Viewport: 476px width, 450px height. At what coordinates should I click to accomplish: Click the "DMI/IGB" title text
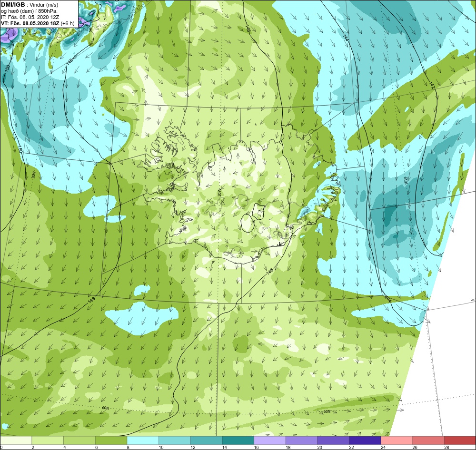13,5
